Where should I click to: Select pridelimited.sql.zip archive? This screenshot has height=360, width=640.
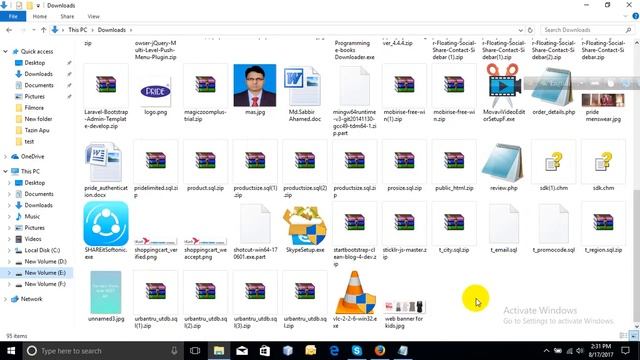tap(156, 160)
